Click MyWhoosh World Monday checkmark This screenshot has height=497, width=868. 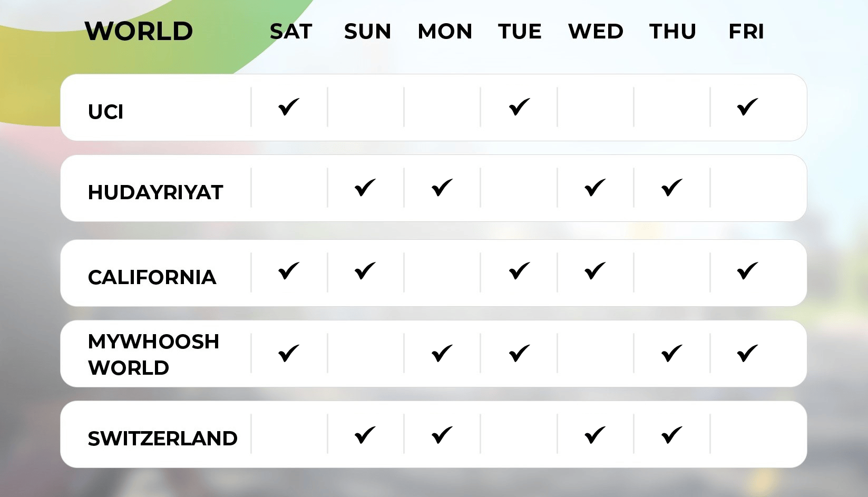tap(442, 353)
